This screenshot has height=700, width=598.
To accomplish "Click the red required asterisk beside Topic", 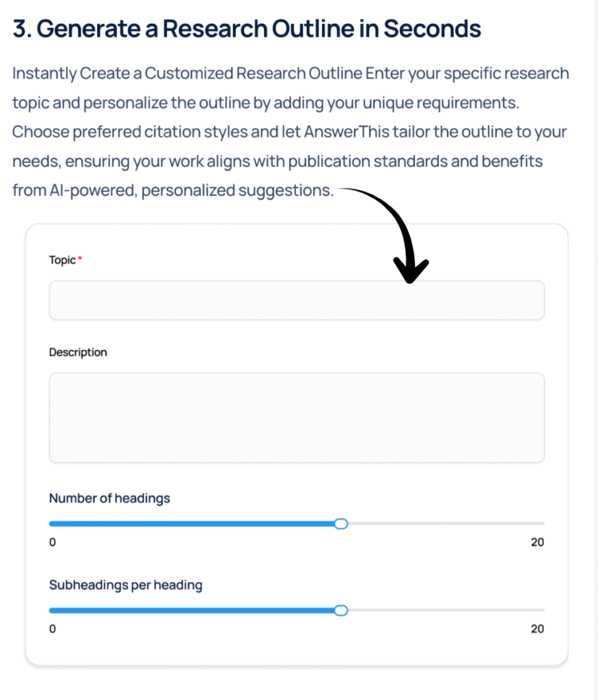I will tap(80, 259).
